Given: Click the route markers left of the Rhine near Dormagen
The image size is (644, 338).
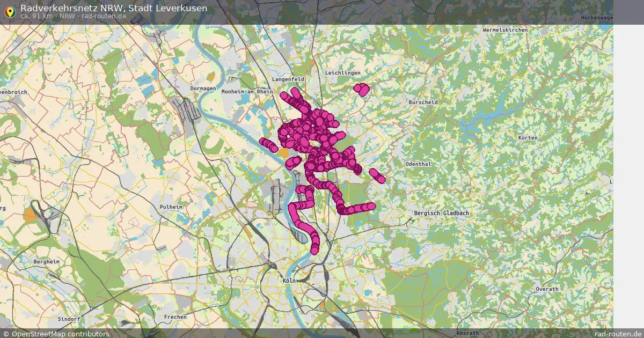Looking at the screenshot, I should coord(268,145).
